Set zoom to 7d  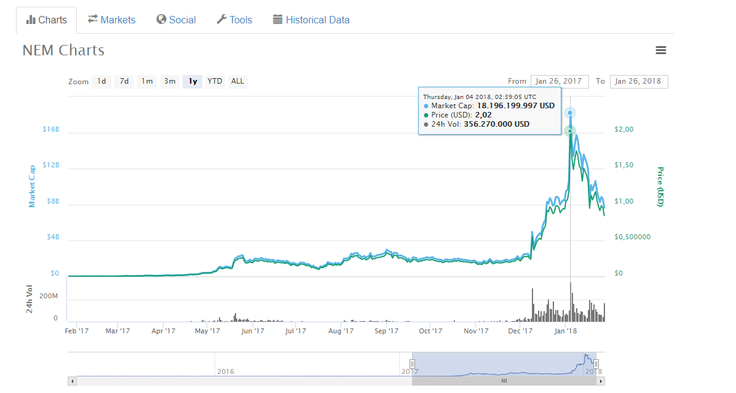pos(124,81)
